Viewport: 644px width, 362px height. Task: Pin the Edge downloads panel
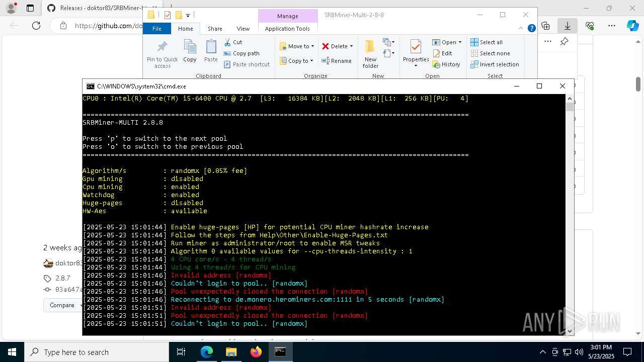coord(564,42)
